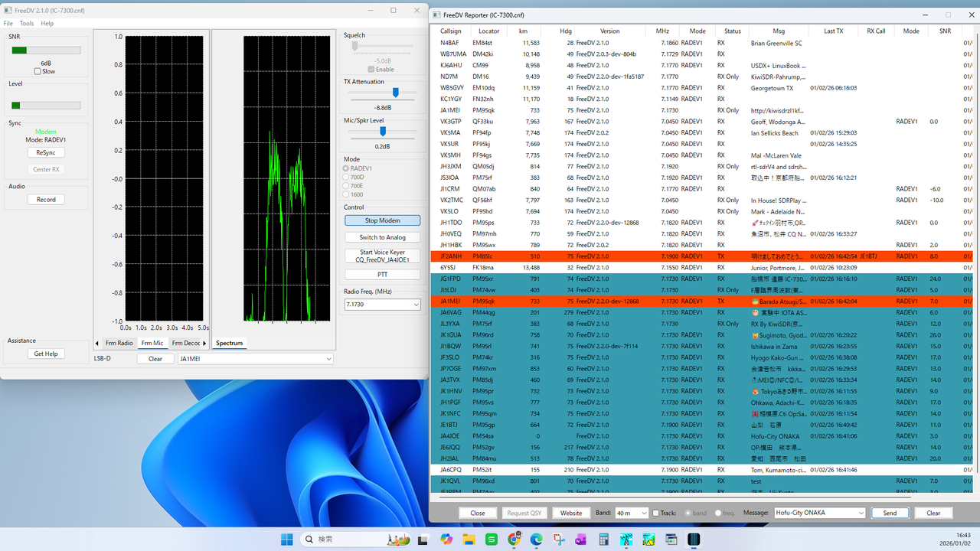This screenshot has width=980, height=551.
Task: Clear the callsign list in FreeDV window
Action: tap(155, 358)
